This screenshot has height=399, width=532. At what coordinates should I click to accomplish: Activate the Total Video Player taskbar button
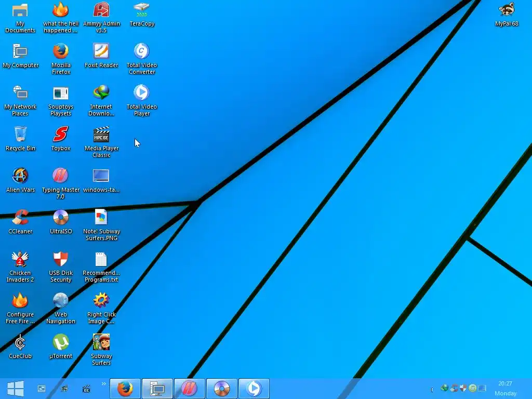coord(254,389)
